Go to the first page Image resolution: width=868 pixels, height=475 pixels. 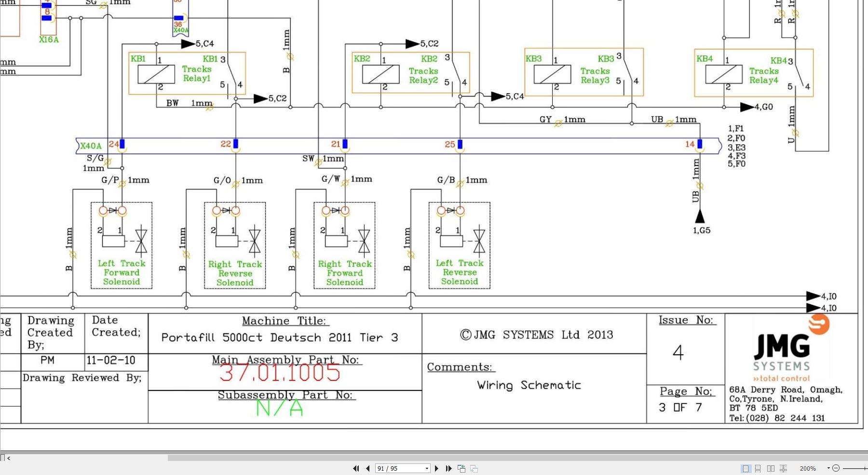pyautogui.click(x=356, y=468)
